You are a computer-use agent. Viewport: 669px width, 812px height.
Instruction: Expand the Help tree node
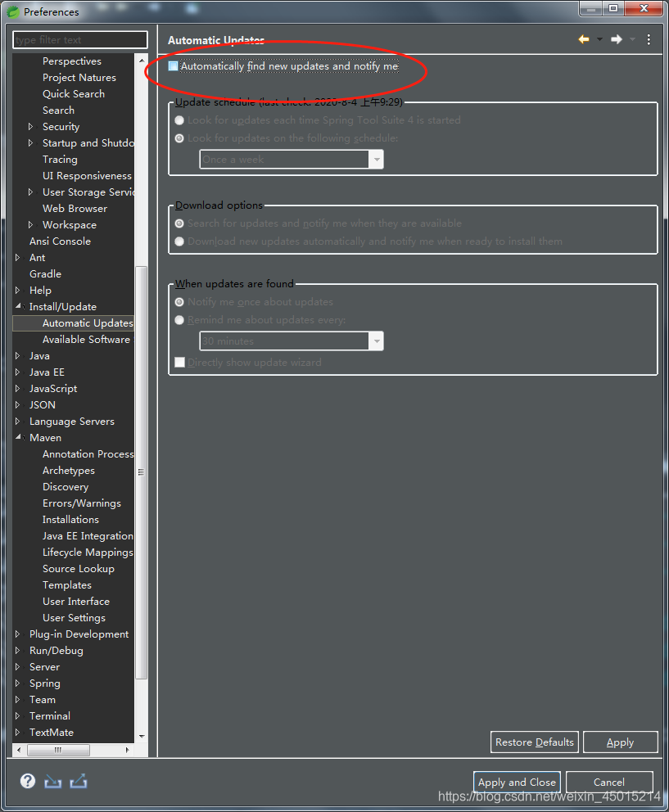click(x=18, y=291)
